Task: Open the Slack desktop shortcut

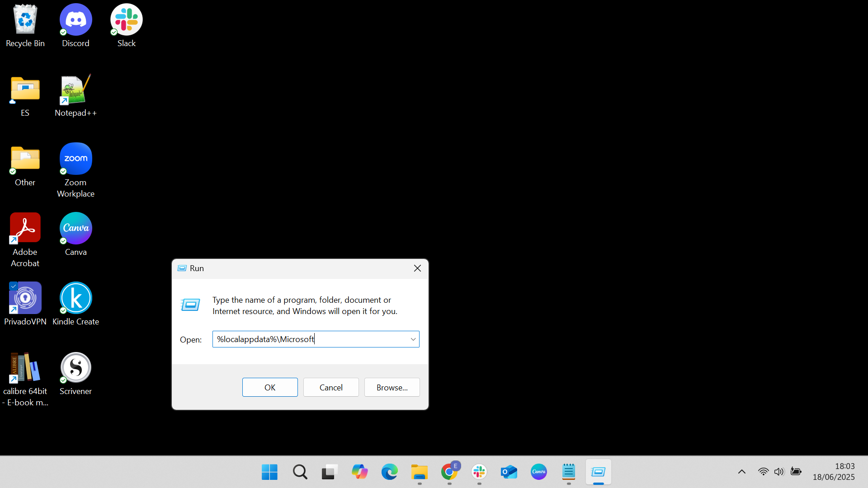Action: pos(127,26)
